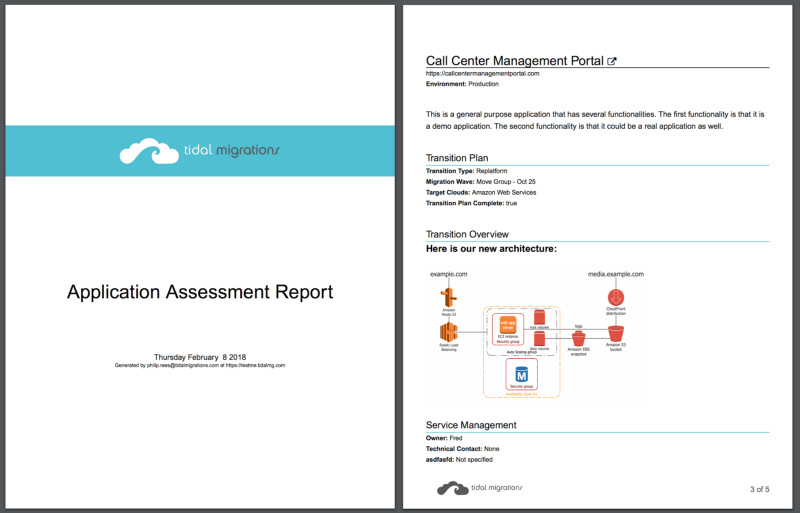
Task: Click the Environment: Production line
Action: (x=462, y=84)
